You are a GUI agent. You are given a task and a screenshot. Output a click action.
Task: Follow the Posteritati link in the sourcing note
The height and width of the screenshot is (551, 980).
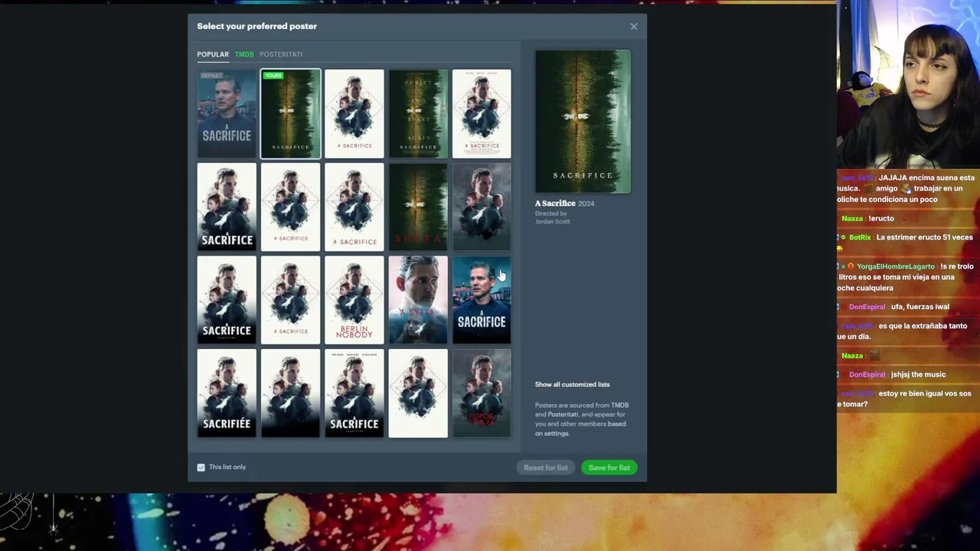(563, 415)
